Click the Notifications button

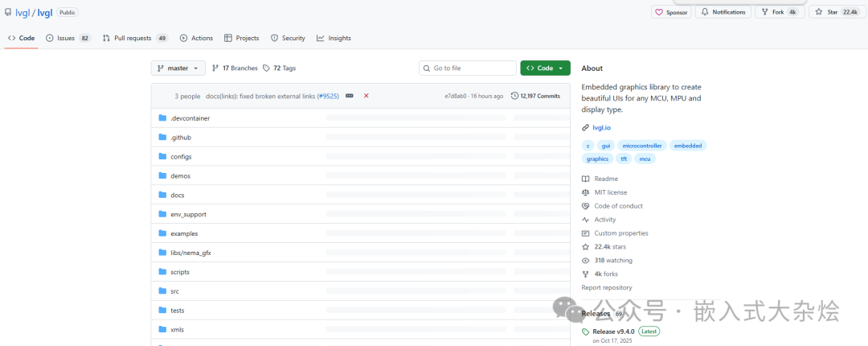point(723,12)
